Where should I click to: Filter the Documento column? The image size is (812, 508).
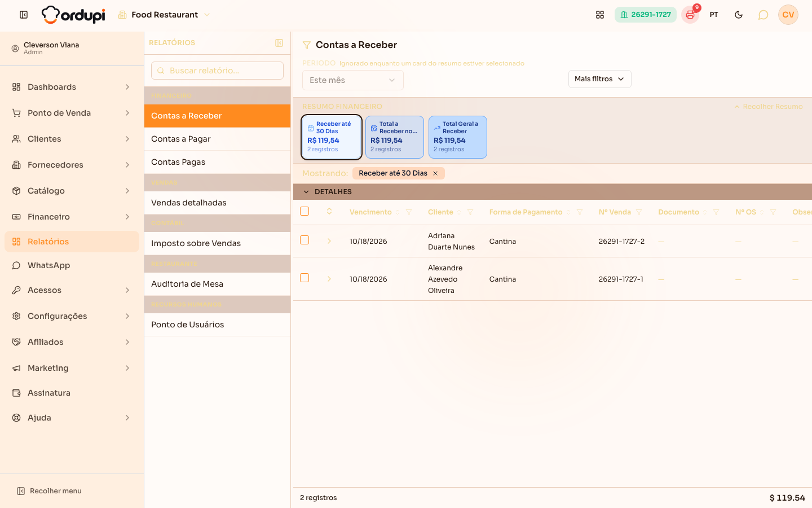coord(716,212)
